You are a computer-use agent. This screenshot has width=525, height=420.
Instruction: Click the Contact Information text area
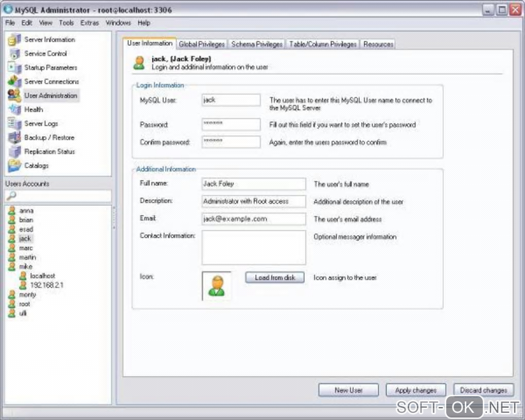point(254,248)
